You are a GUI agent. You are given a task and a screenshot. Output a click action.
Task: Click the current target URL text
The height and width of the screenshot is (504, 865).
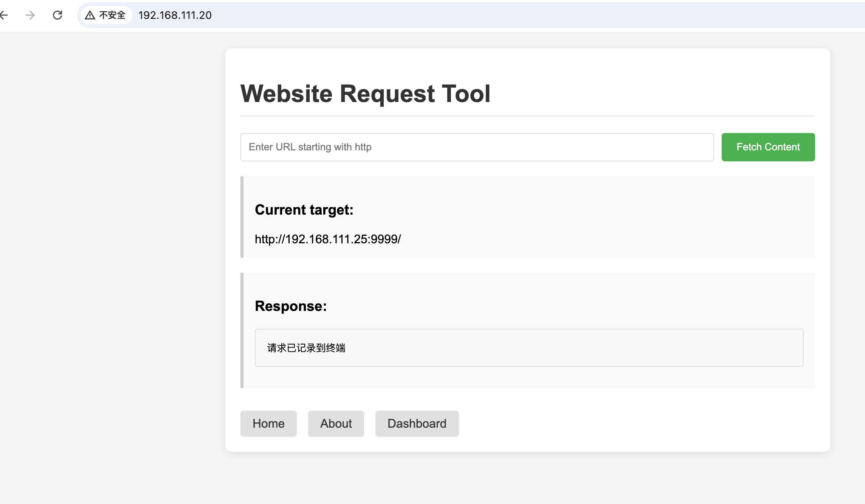[328, 239]
